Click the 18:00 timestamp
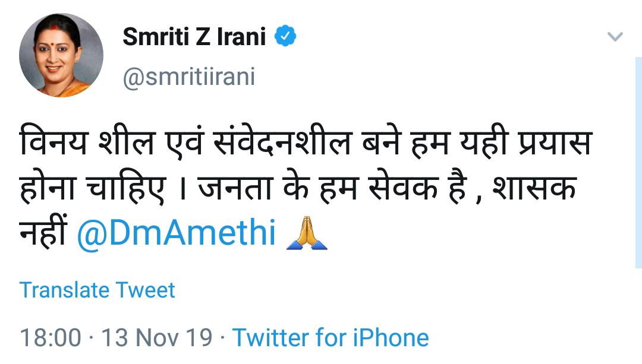The image size is (642, 364). (x=51, y=338)
